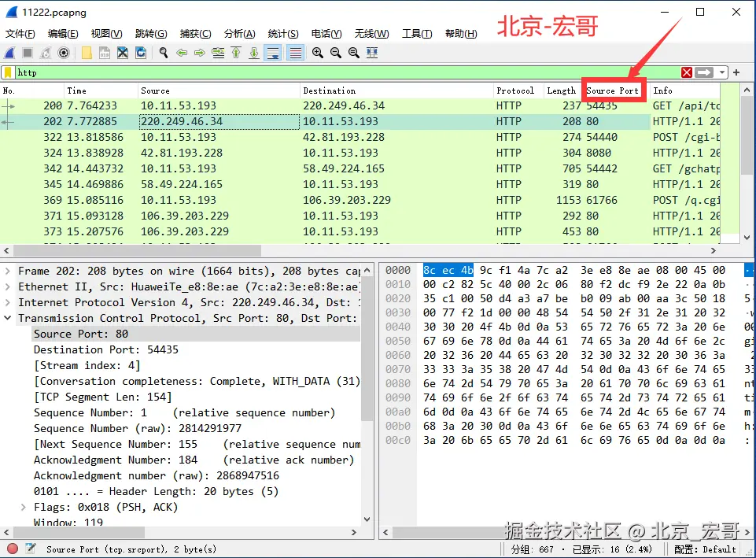Restart current capture icon
The height and width of the screenshot is (558, 756).
coord(46,53)
